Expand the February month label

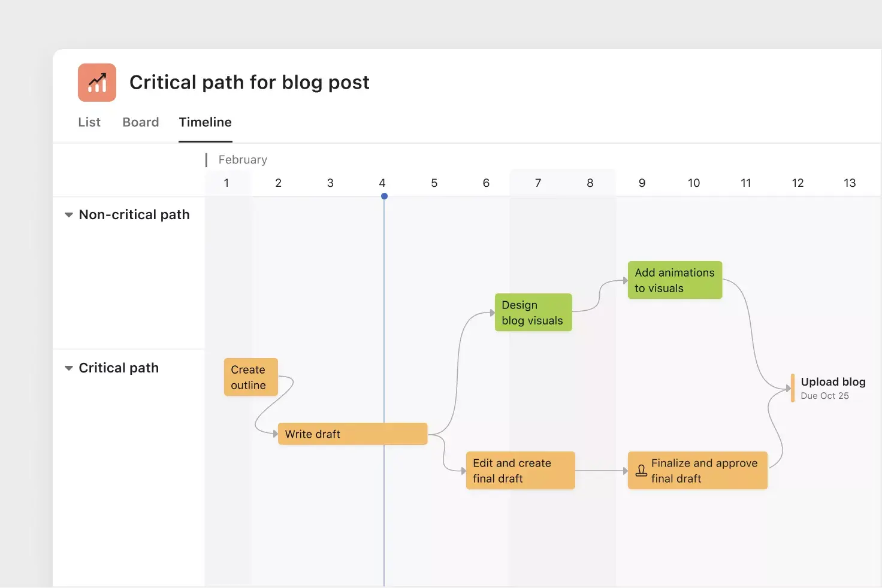[x=242, y=159]
